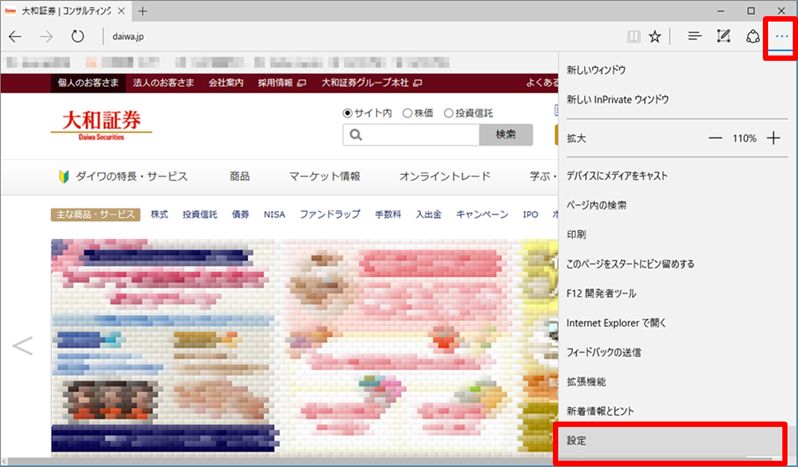
Task: Go back with the back arrow
Action: point(15,37)
